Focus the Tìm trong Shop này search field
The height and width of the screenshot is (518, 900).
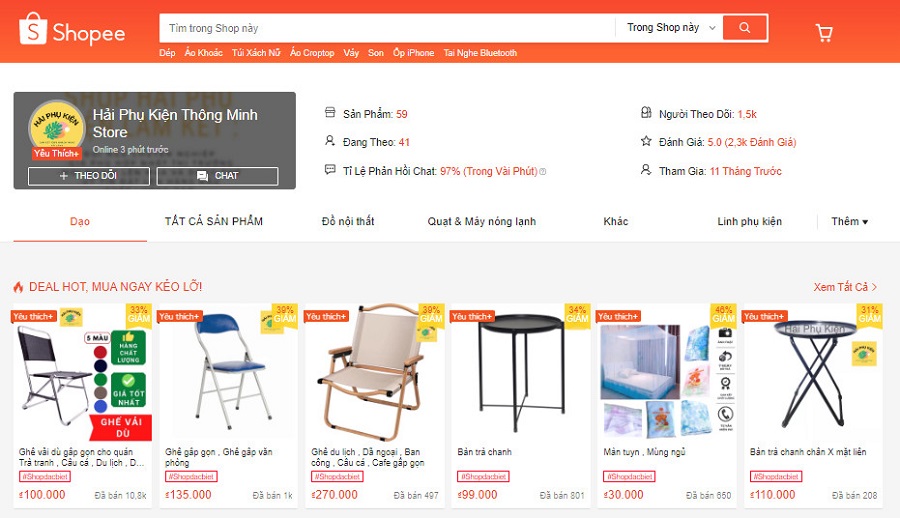(x=387, y=28)
